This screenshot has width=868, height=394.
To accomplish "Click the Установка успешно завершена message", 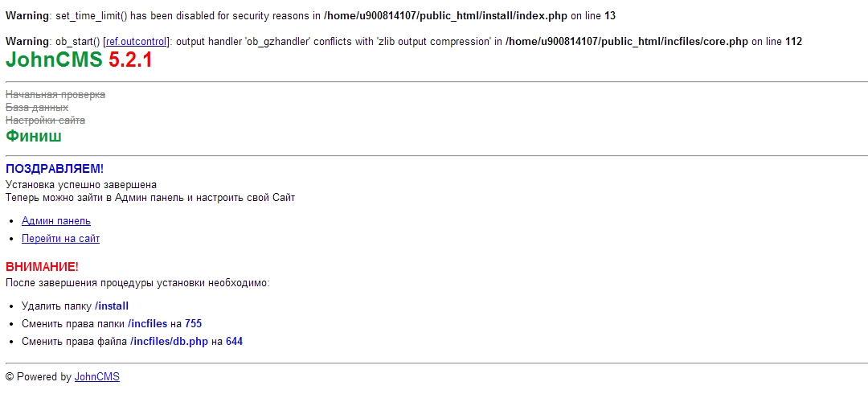I will (x=81, y=185).
